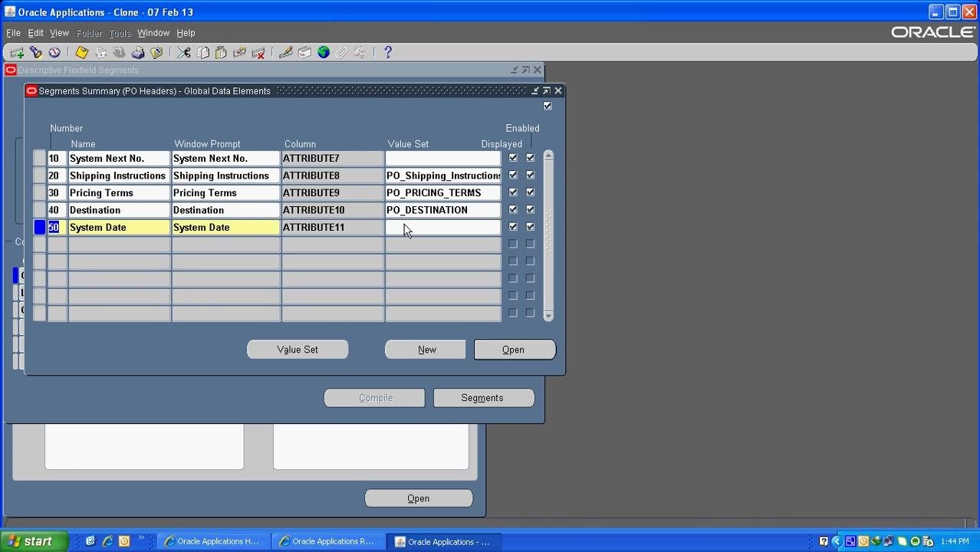Click the Copy toolbar icon

[x=203, y=53]
